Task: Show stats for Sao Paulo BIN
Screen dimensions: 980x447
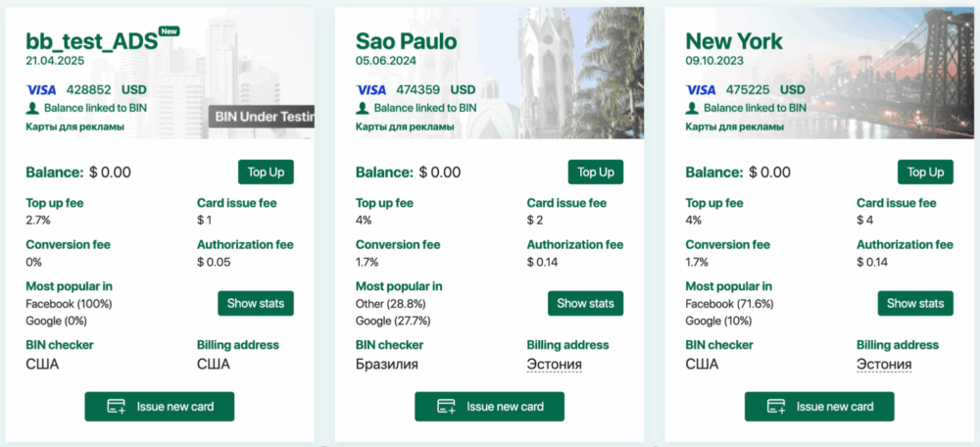Action: (x=585, y=303)
